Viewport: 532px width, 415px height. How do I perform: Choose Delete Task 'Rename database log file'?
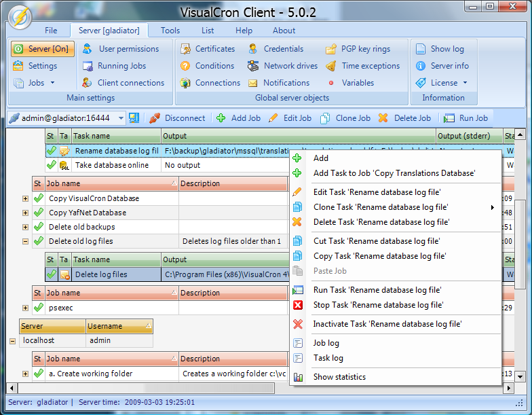click(x=396, y=222)
